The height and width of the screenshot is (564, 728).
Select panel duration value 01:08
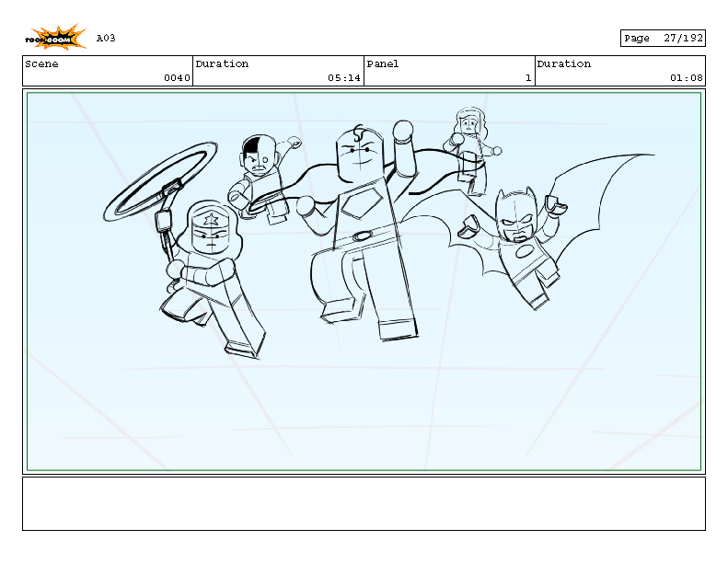687,78
